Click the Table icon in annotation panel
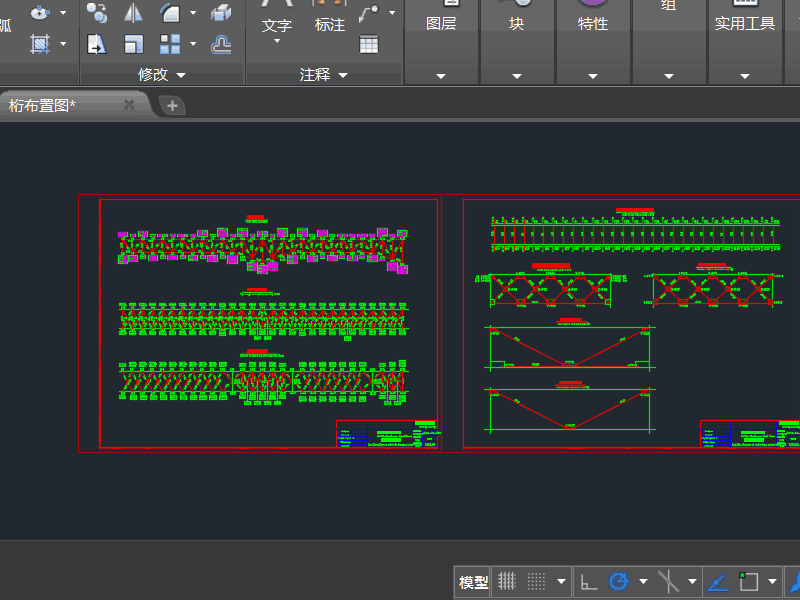 click(x=369, y=44)
